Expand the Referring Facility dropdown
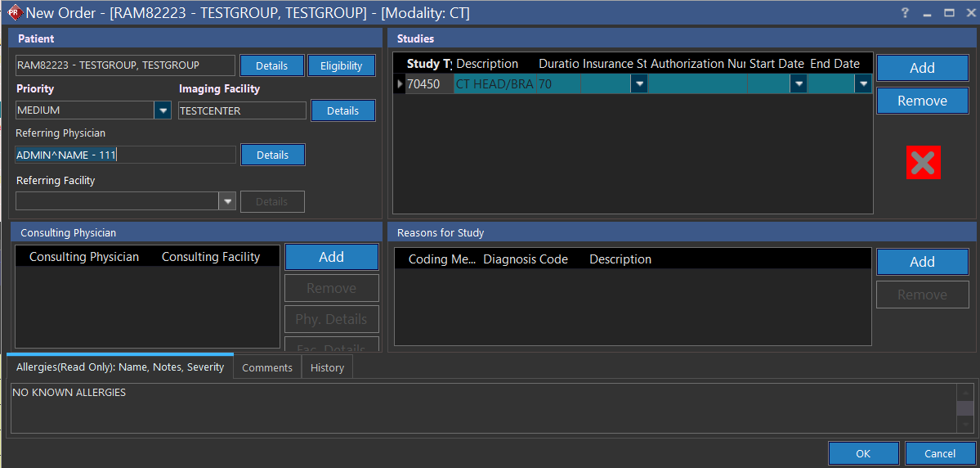980x468 pixels. (x=227, y=201)
